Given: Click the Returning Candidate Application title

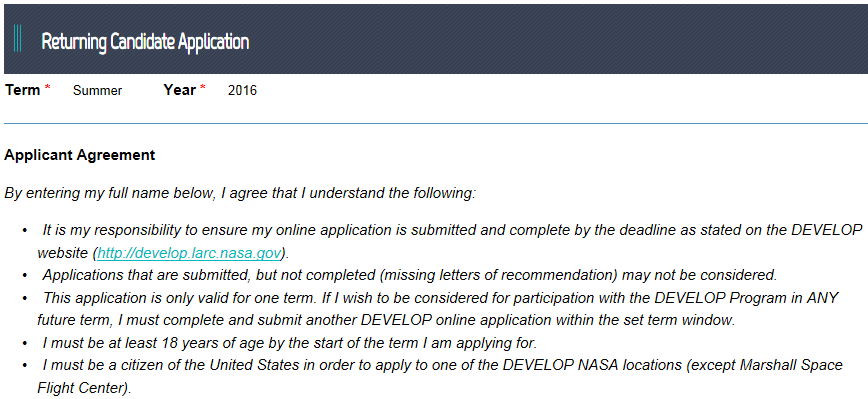Looking at the screenshot, I should click(145, 42).
